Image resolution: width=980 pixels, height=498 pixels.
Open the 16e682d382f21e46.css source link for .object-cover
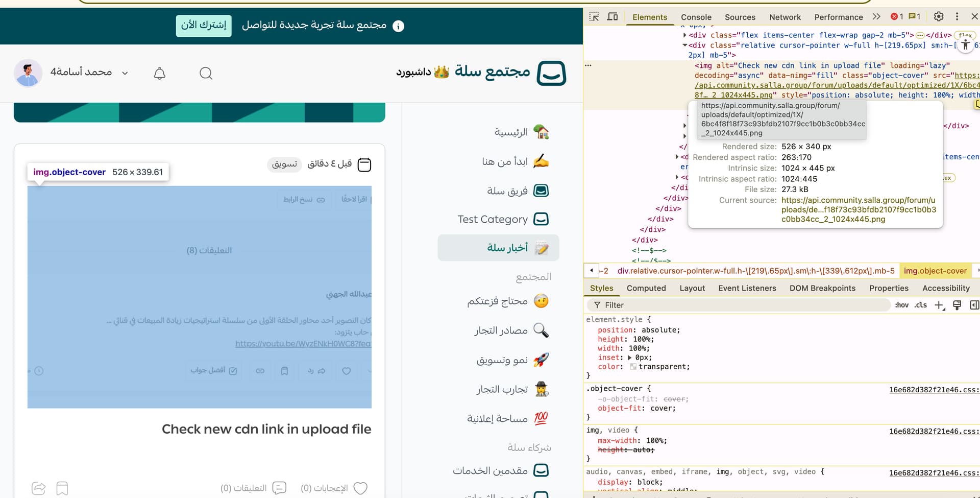(934, 390)
